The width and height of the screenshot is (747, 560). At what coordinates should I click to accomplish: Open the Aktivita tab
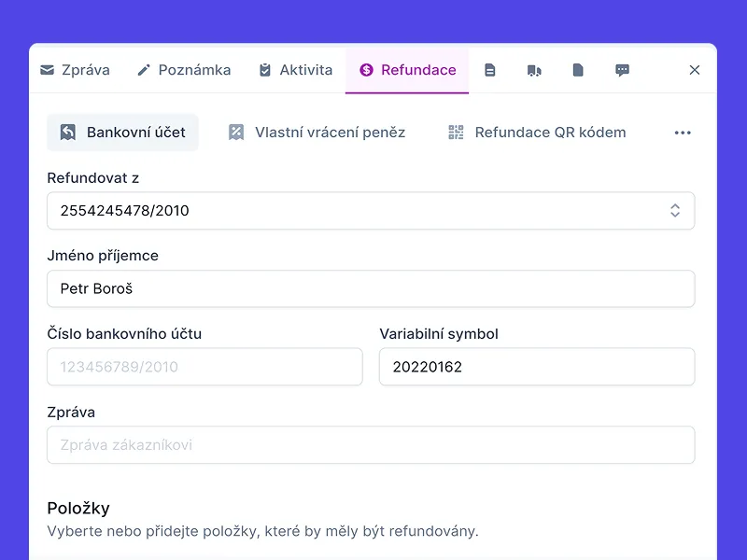295,69
